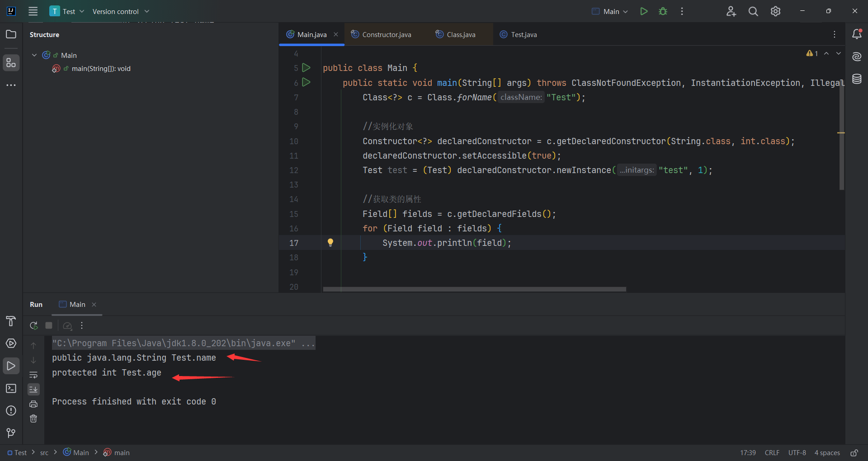Show more tool windows ellipsis
Viewport: 868px width, 461px height.
pyautogui.click(x=11, y=85)
